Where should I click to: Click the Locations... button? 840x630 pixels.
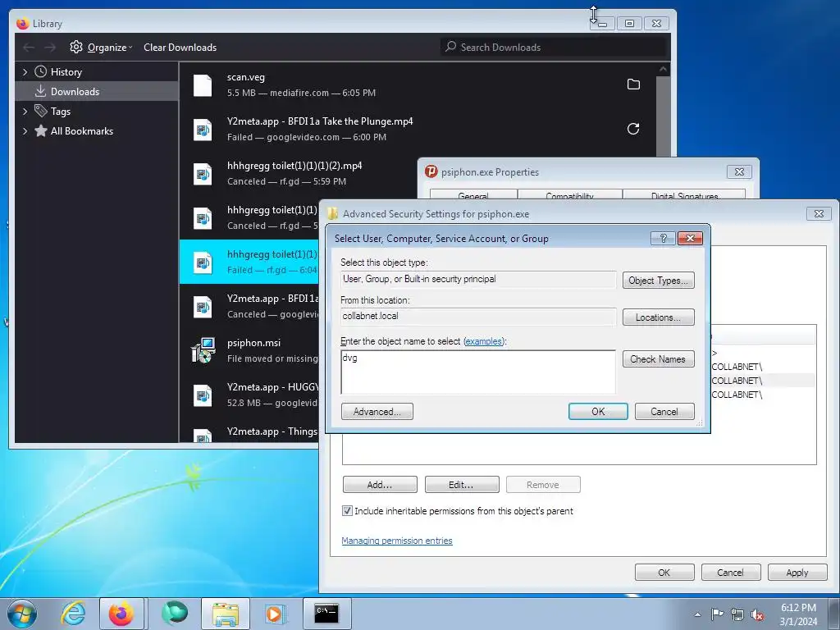659,317
